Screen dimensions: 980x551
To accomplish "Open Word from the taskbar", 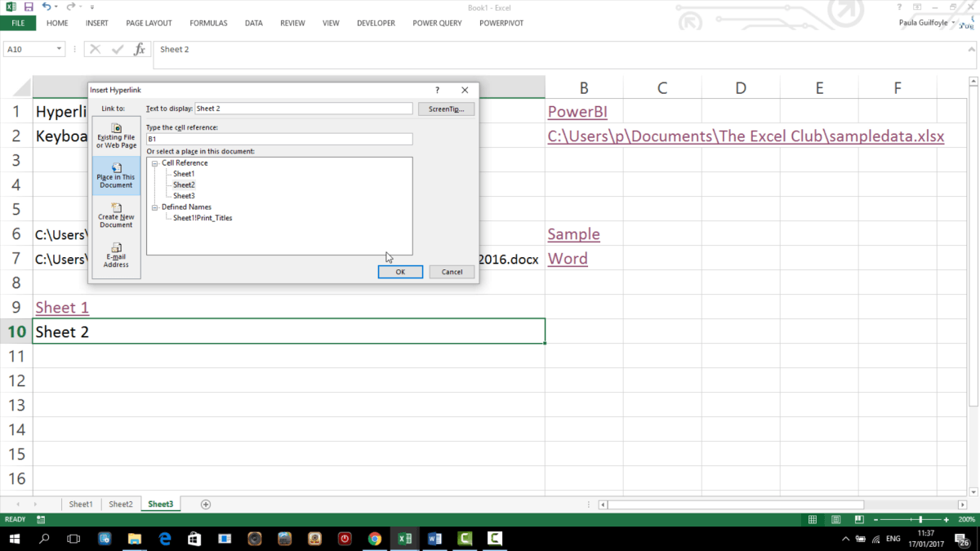I will pyautogui.click(x=434, y=539).
